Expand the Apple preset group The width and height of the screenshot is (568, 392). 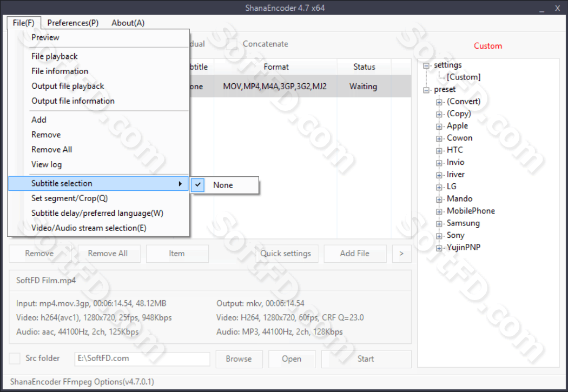[439, 127]
